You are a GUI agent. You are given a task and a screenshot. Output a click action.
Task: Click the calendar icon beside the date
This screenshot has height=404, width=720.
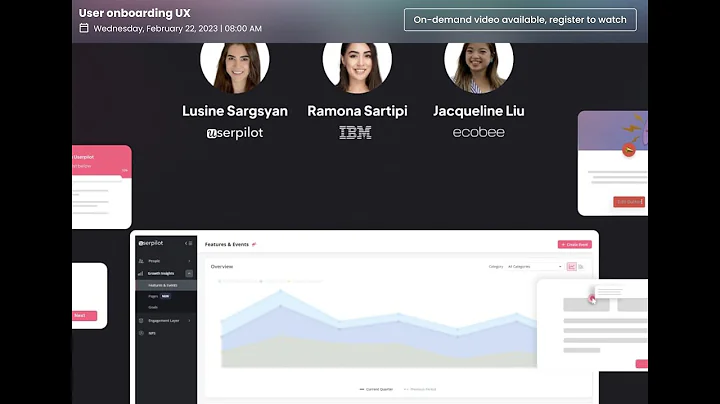pos(84,28)
